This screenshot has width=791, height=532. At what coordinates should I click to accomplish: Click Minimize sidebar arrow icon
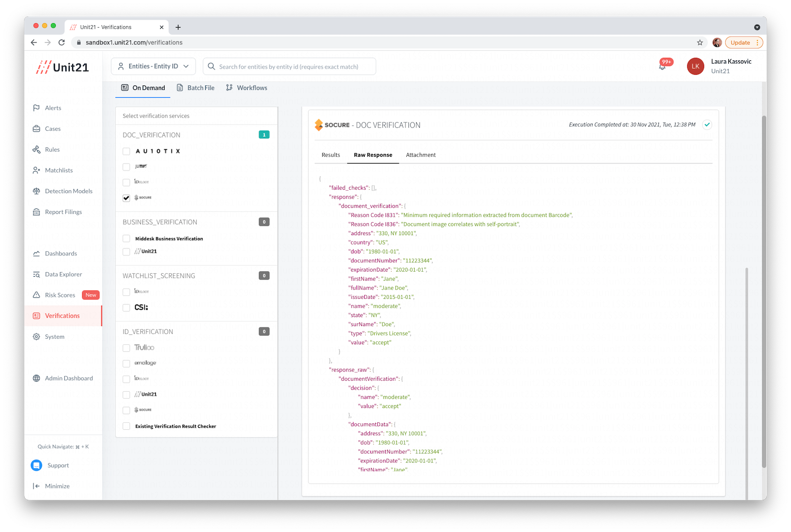click(36, 486)
